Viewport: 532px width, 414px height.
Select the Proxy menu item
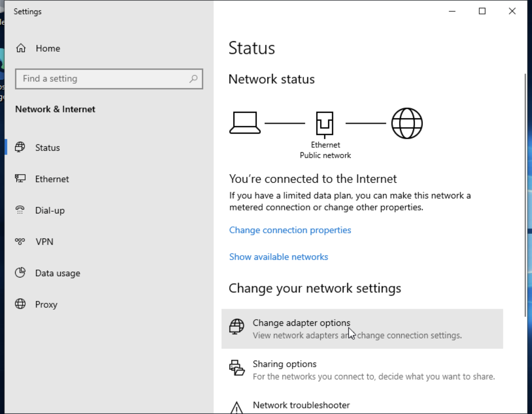46,304
